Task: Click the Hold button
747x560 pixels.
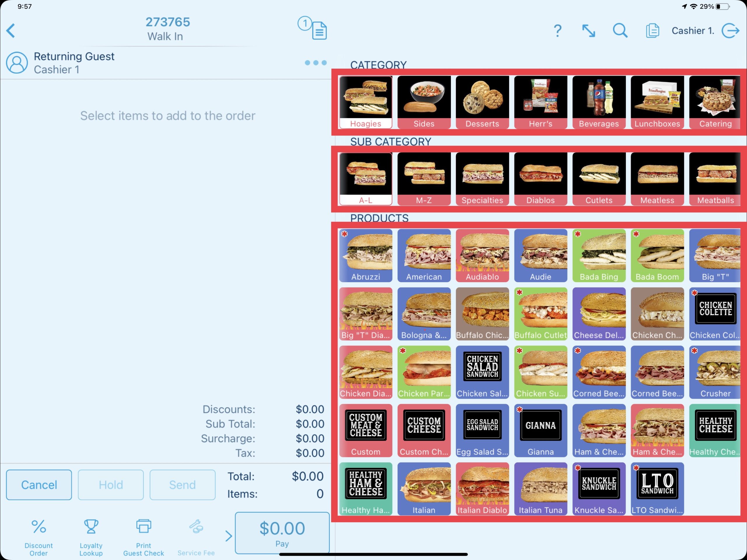Action: click(x=110, y=485)
